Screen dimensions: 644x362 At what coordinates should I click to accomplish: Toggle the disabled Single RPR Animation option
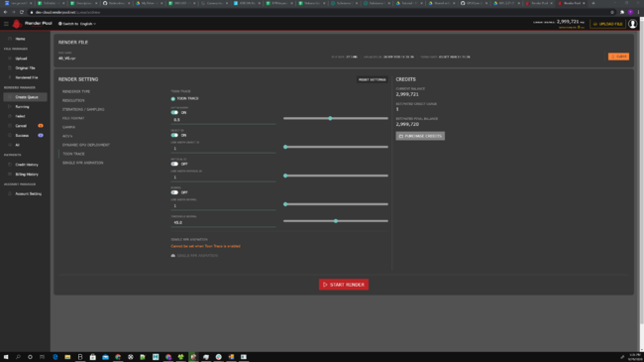(x=173, y=256)
